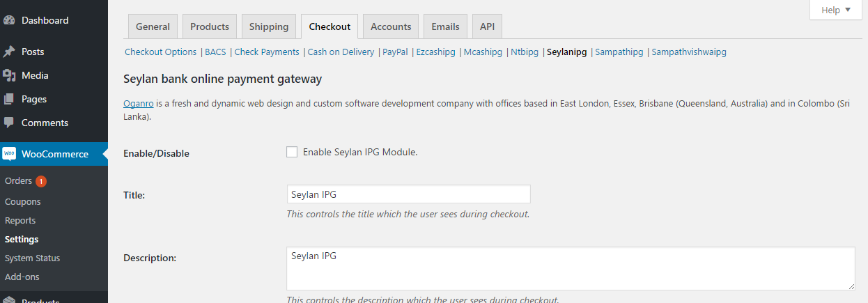Viewport: 868px width, 303px height.
Task: Open Add-ons submenu item
Action: click(22, 277)
